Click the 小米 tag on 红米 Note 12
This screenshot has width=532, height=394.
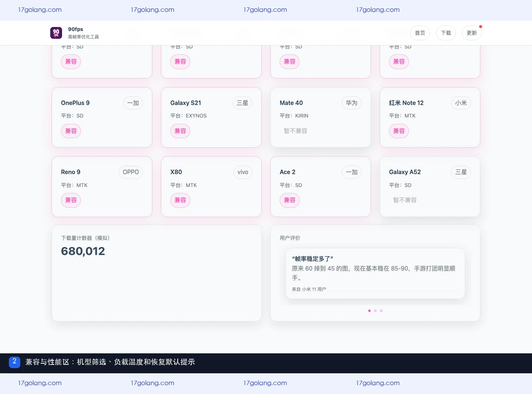[x=461, y=103]
